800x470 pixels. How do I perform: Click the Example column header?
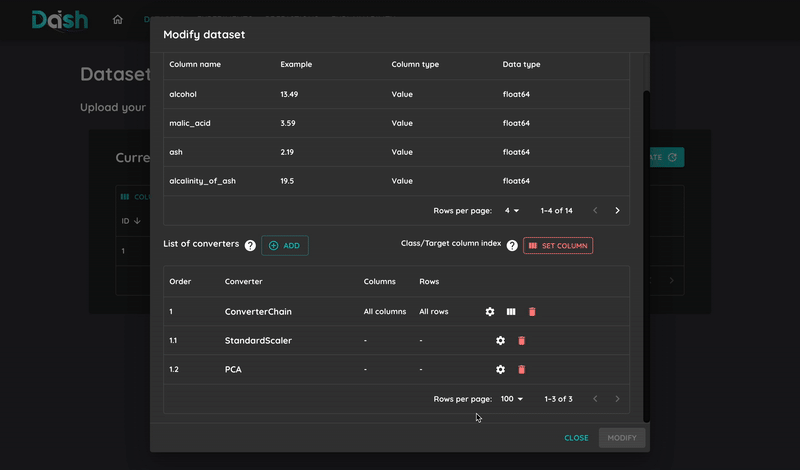click(x=296, y=64)
